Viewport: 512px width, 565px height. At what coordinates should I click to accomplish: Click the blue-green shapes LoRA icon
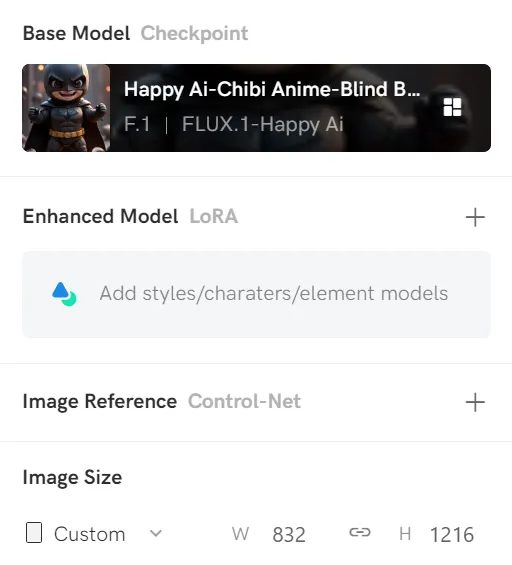64,294
